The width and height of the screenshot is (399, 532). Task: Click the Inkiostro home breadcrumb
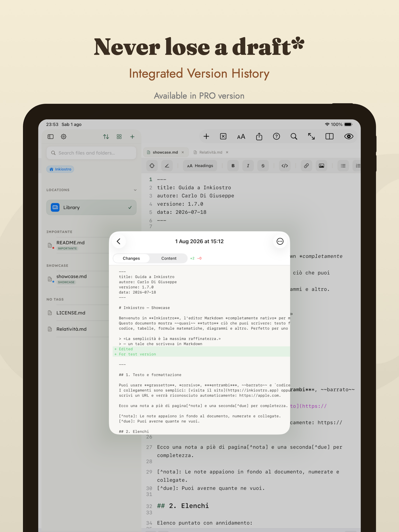point(60,169)
